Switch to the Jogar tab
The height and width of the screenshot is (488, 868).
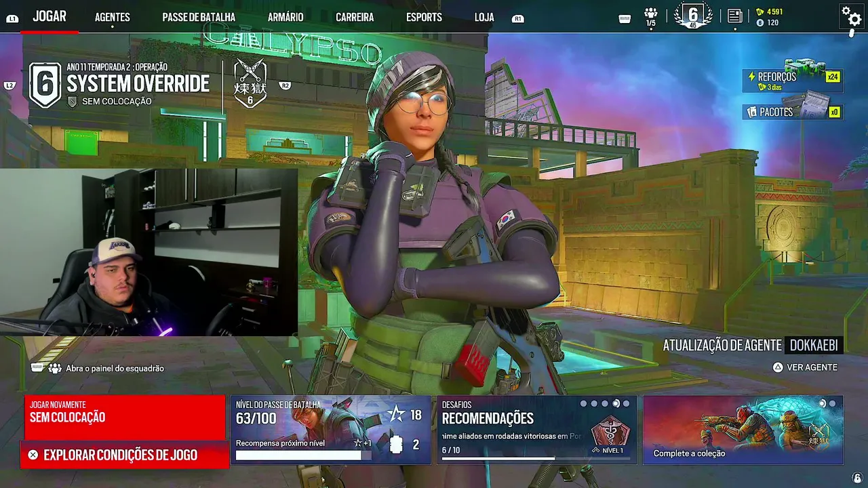[x=50, y=17]
